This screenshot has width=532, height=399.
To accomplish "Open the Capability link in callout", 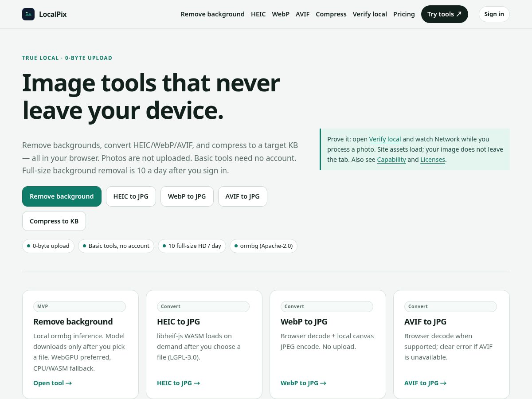I will point(391,160).
